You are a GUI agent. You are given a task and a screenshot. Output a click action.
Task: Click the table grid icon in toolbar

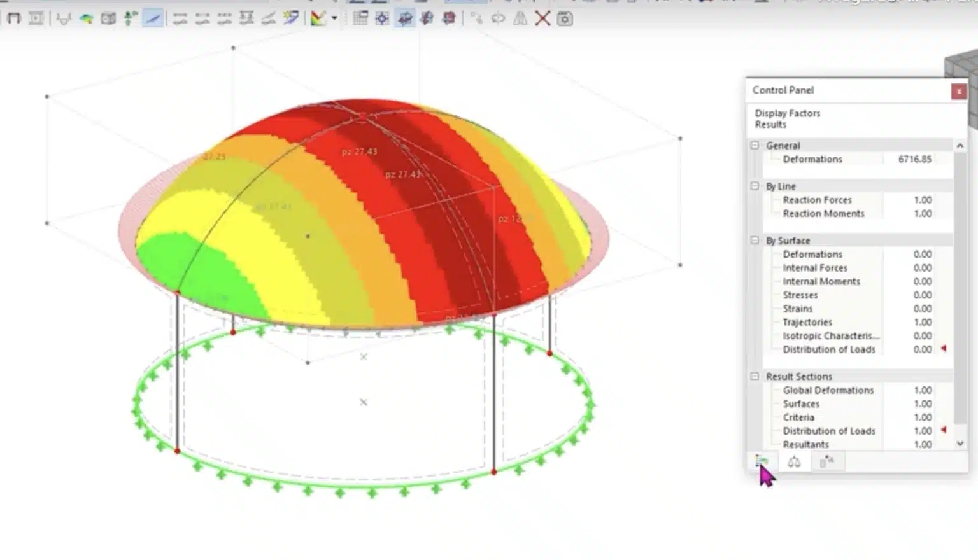(360, 18)
